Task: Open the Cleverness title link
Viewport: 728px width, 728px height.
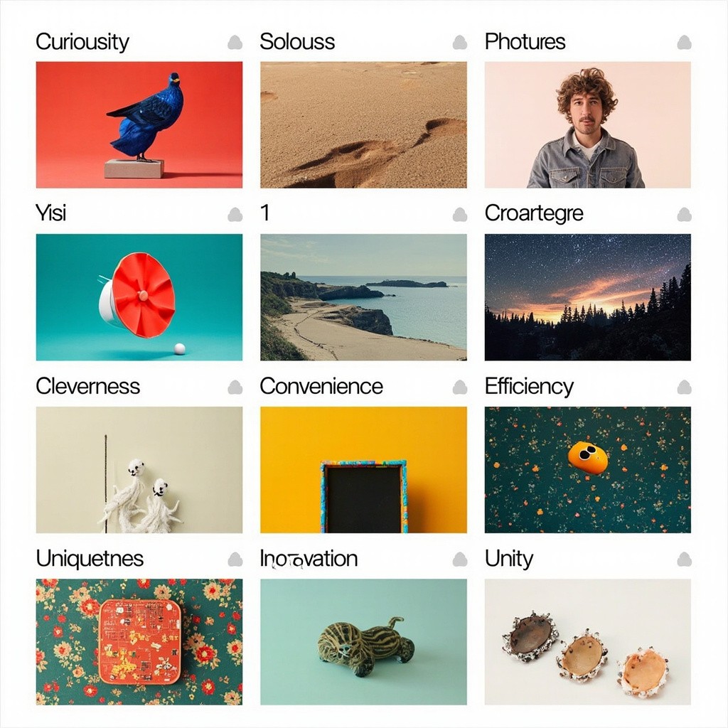Action: tap(87, 386)
